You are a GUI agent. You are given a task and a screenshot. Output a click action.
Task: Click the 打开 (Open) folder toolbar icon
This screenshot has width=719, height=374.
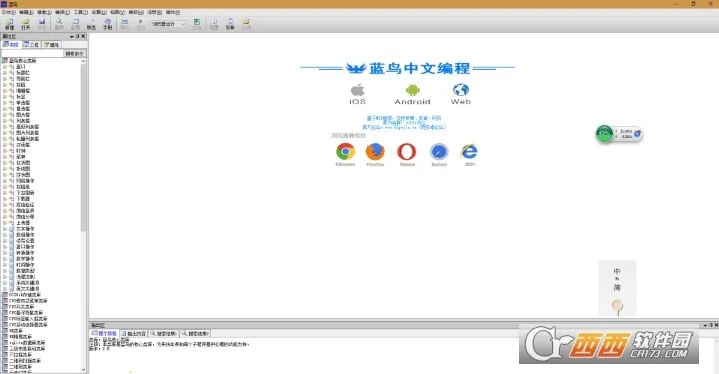[26, 24]
